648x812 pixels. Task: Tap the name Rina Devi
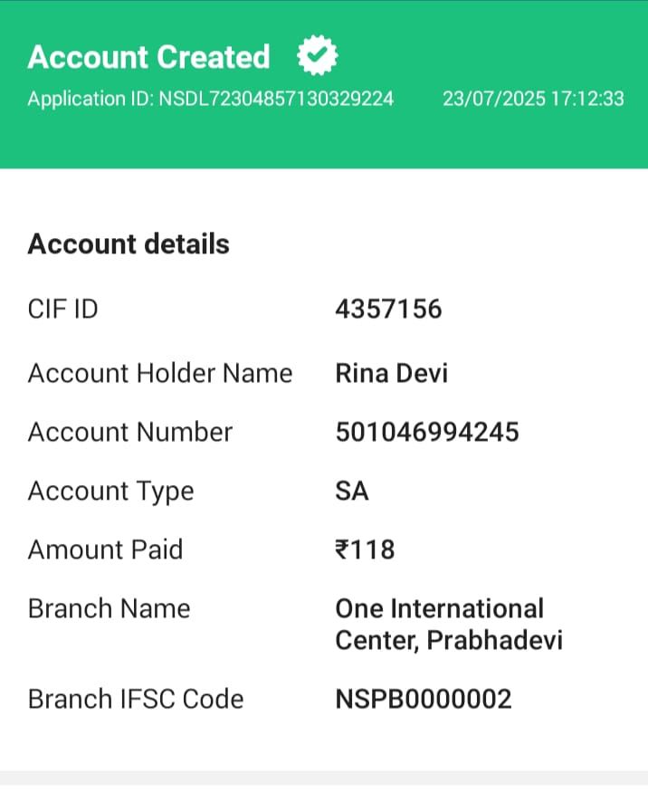[391, 373]
